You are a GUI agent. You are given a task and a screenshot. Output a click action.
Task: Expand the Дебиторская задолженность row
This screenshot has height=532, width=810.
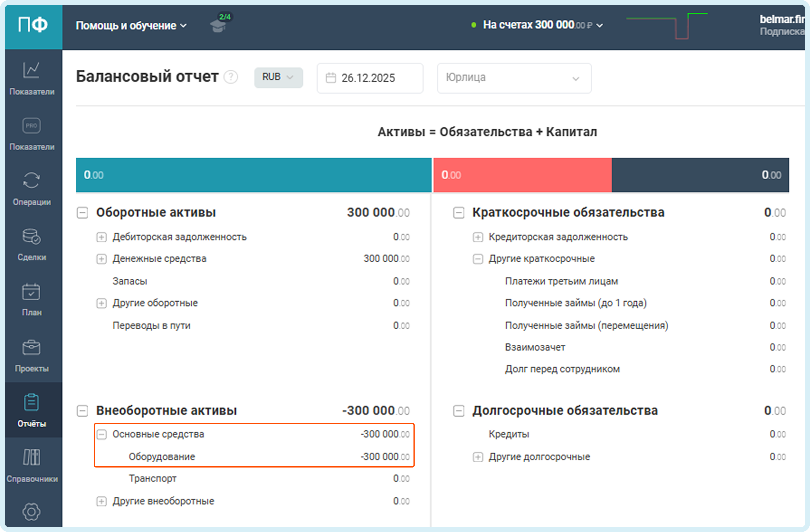point(101,237)
